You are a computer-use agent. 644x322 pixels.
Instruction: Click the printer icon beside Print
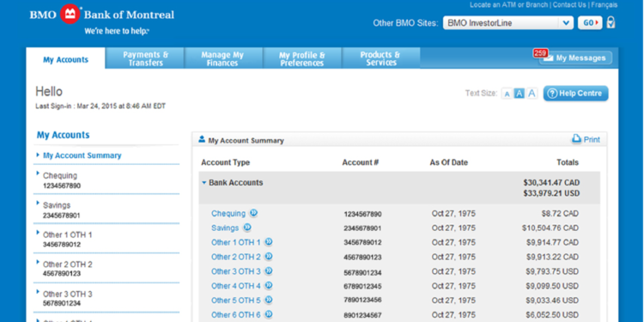(577, 139)
